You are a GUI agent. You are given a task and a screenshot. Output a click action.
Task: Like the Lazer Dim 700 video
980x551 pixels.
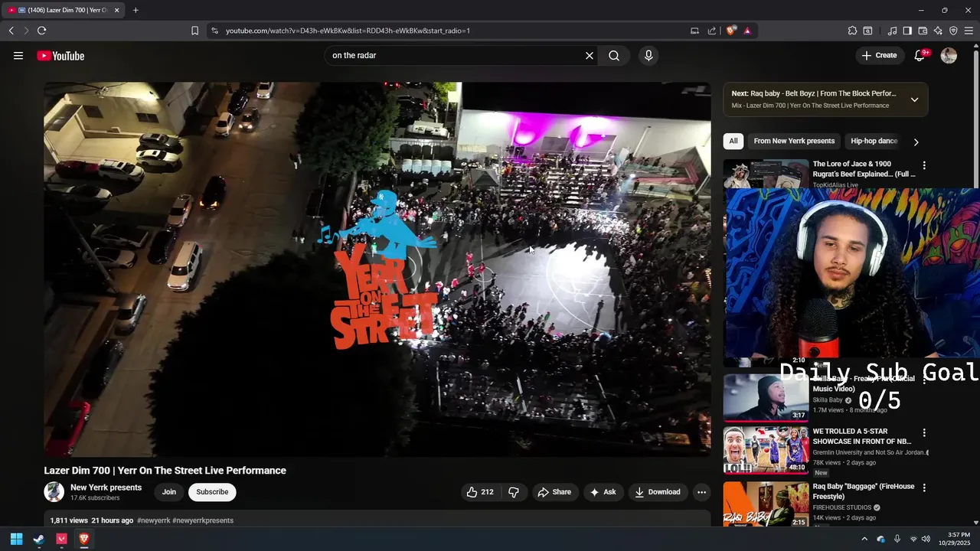[481, 492]
